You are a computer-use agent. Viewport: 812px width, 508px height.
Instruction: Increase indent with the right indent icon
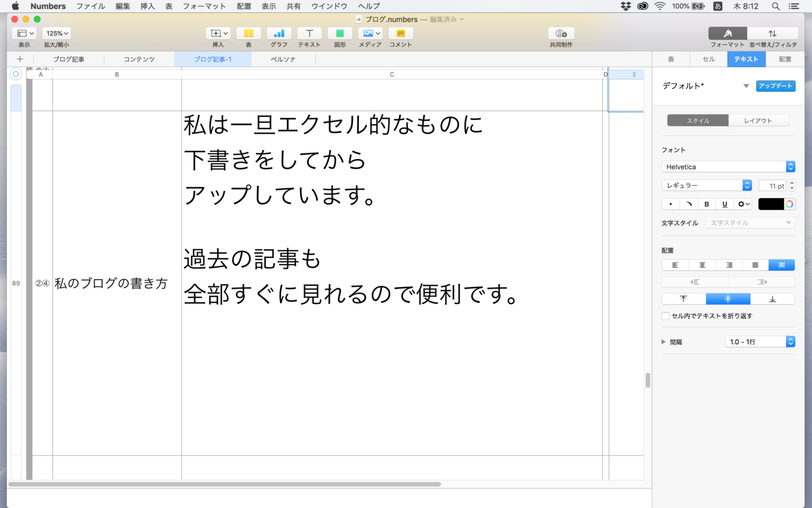762,282
